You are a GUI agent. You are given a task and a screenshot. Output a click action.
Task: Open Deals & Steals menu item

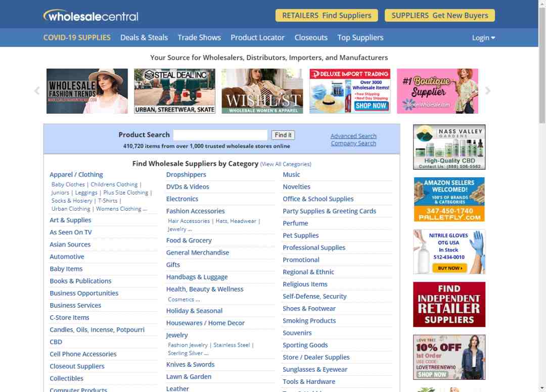[144, 37]
